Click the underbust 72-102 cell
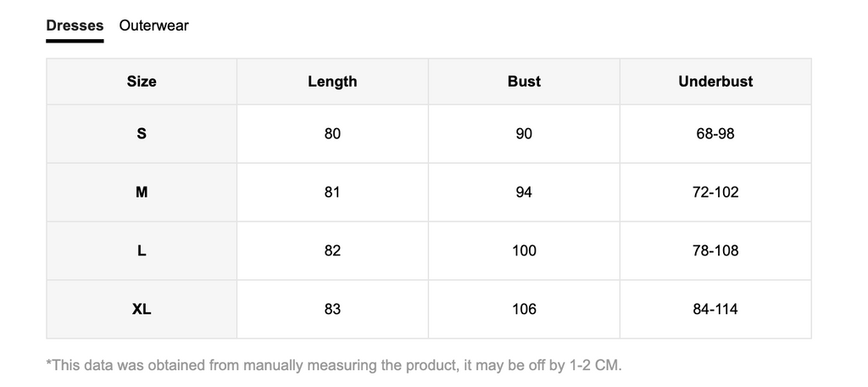The image size is (868, 387). (x=715, y=193)
